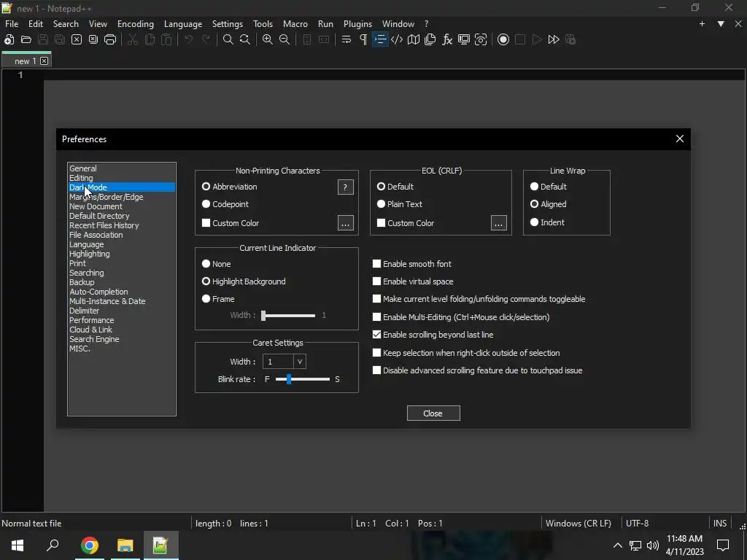Select Auto-Completion in preferences list
Image resolution: width=747 pixels, height=560 pixels.
(x=98, y=292)
